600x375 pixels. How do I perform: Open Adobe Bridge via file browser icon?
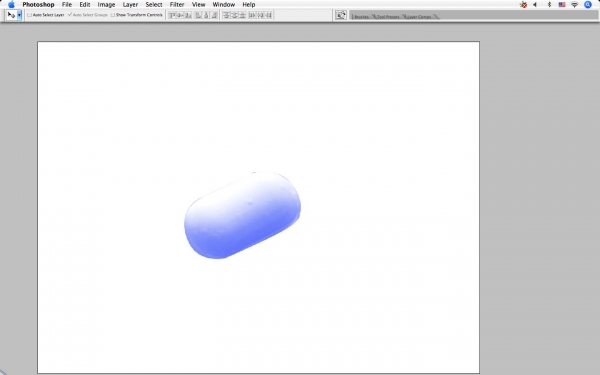pos(341,15)
